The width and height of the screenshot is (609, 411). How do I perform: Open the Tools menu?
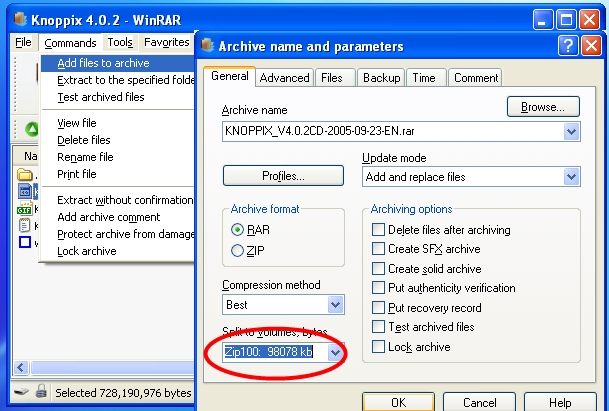(x=120, y=42)
